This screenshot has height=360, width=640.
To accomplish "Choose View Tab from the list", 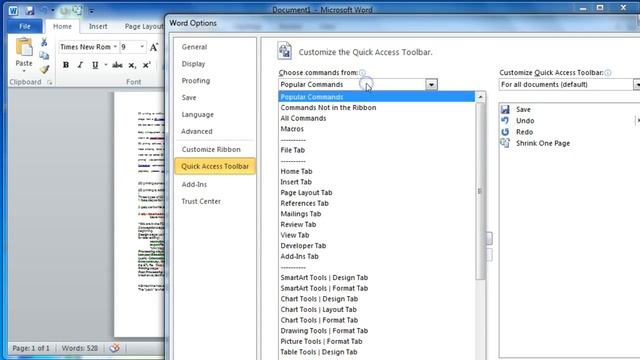I will coord(377,235).
